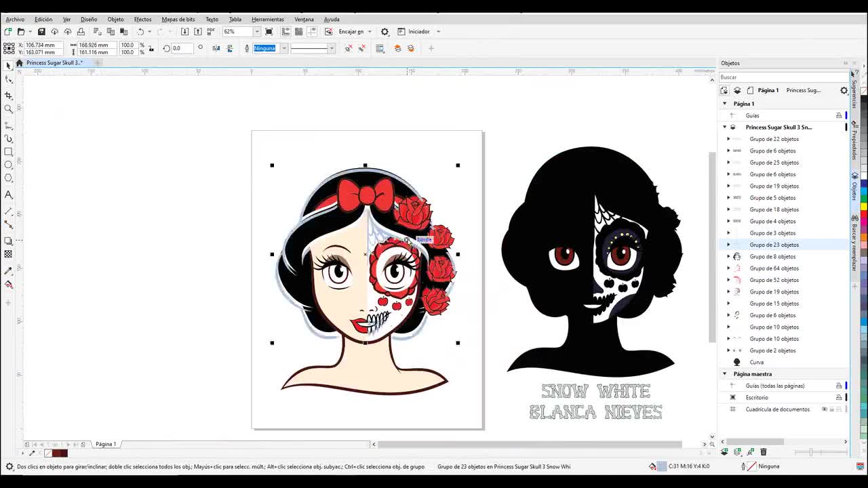Toggle show grid button

[x=298, y=31]
